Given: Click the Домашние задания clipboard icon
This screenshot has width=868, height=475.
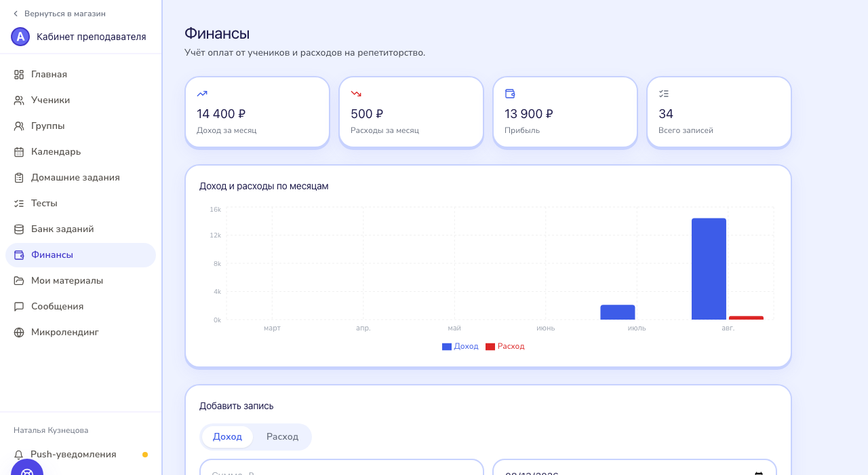Looking at the screenshot, I should click(19, 178).
